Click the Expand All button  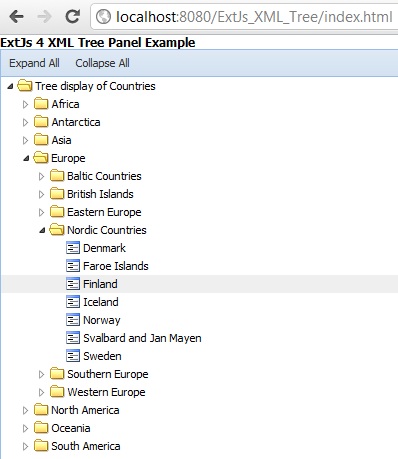[34, 63]
